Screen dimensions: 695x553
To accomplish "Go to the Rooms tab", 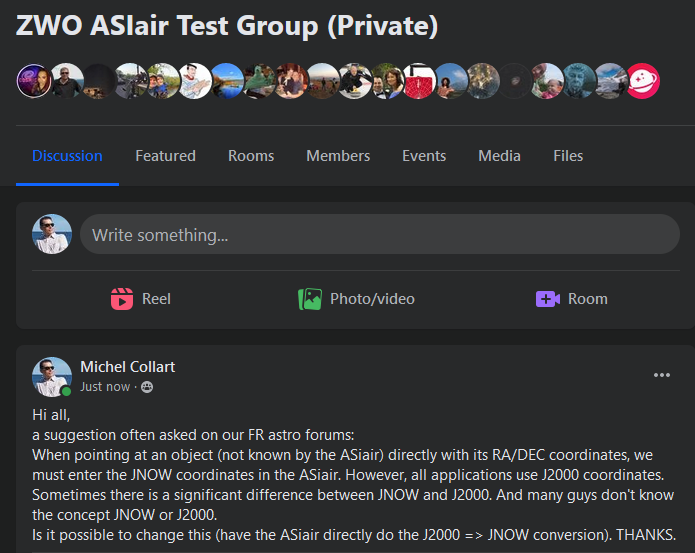I will pos(251,156).
